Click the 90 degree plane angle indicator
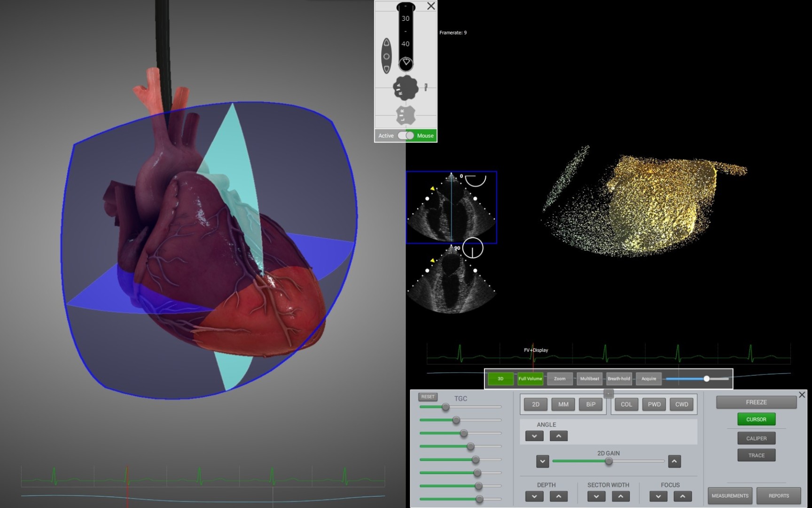This screenshot has width=812, height=508. click(x=472, y=248)
